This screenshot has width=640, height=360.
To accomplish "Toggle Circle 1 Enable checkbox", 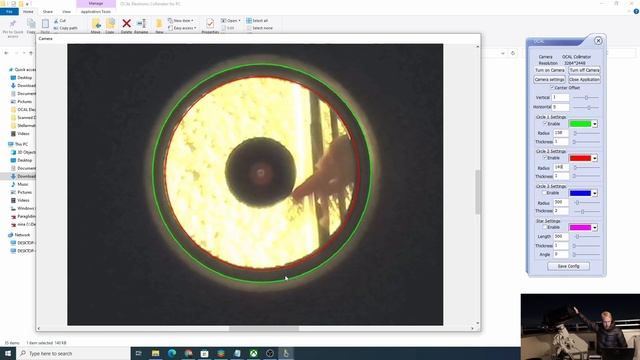I will 544,123.
